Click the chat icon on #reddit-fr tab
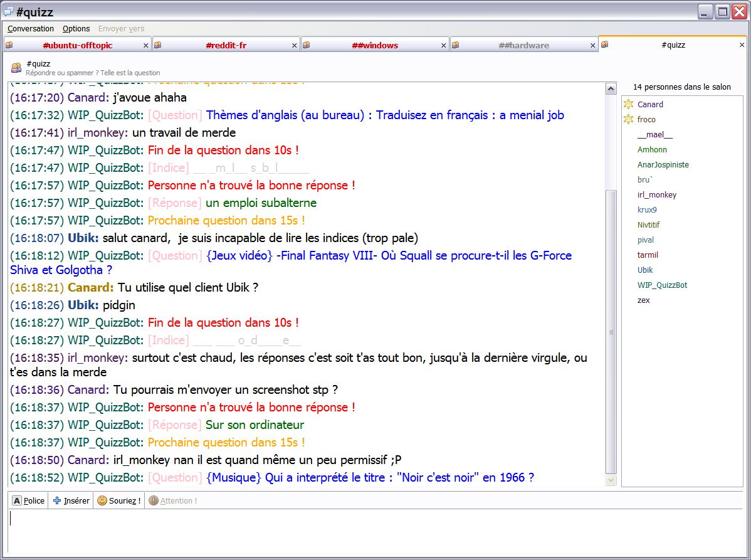751x560 pixels. pyautogui.click(x=157, y=45)
